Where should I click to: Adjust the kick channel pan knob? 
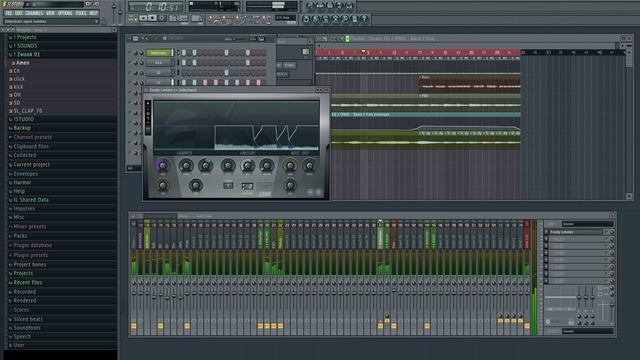(136, 63)
